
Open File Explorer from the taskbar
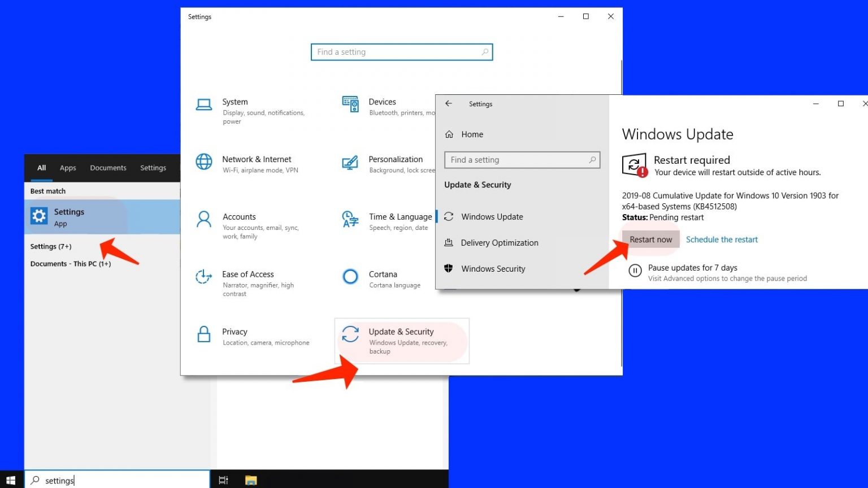(251, 480)
